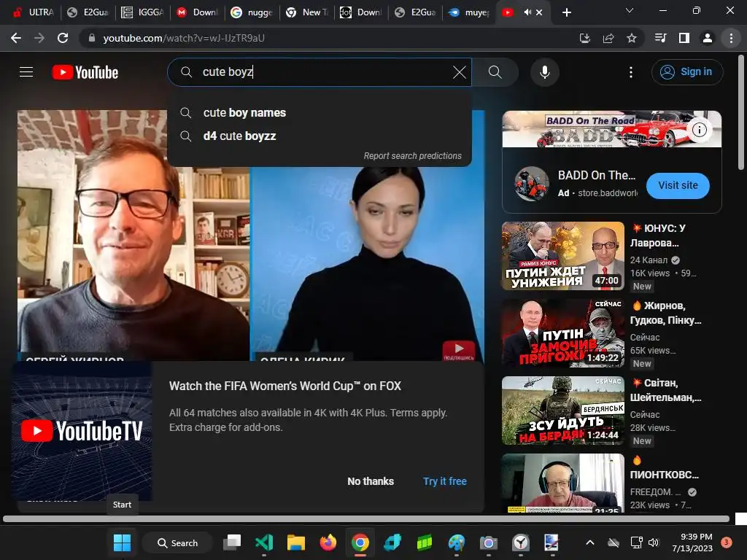Go back with the browser back arrow

(16, 38)
